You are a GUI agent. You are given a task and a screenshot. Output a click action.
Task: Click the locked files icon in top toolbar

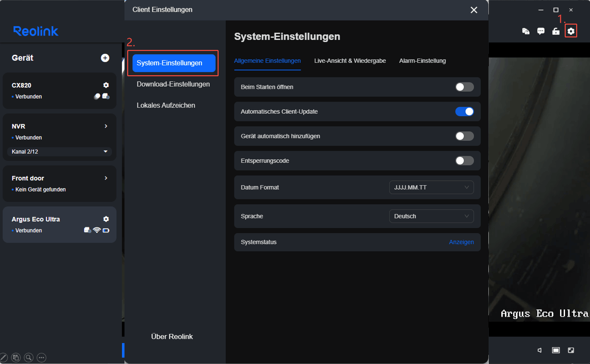click(x=526, y=31)
